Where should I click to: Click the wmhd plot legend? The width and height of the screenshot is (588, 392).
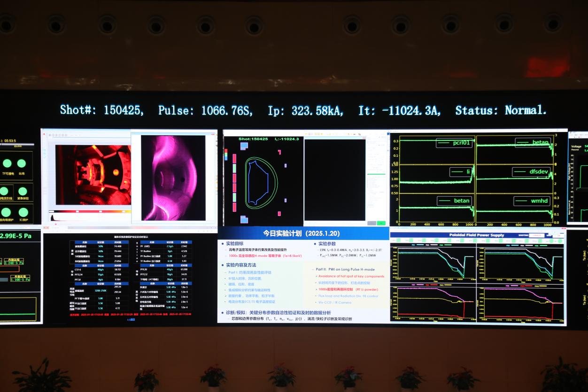[x=531, y=201]
